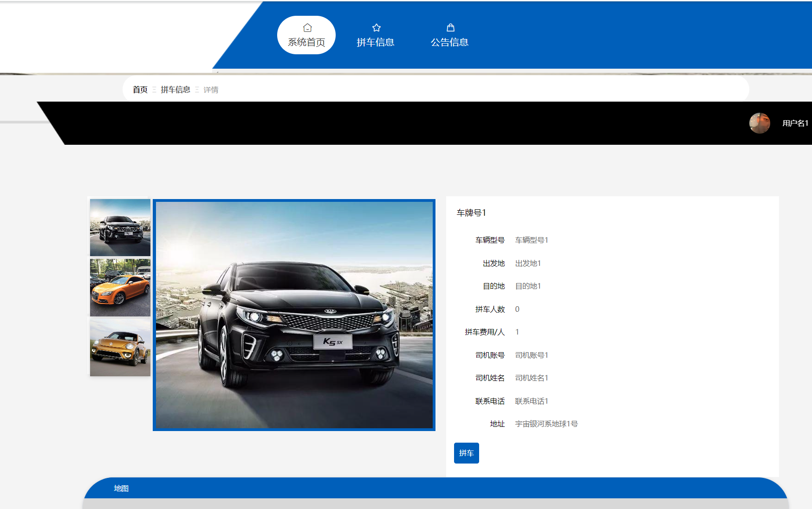Select the orange Audi coupe thumbnail
Viewport: 812px width, 509px height.
tap(119, 287)
